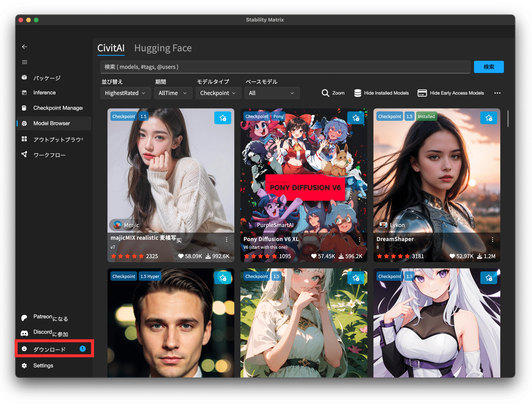532x406 pixels.
Task: Click the Checkpoint tag on majicMIX card
Action: (124, 116)
